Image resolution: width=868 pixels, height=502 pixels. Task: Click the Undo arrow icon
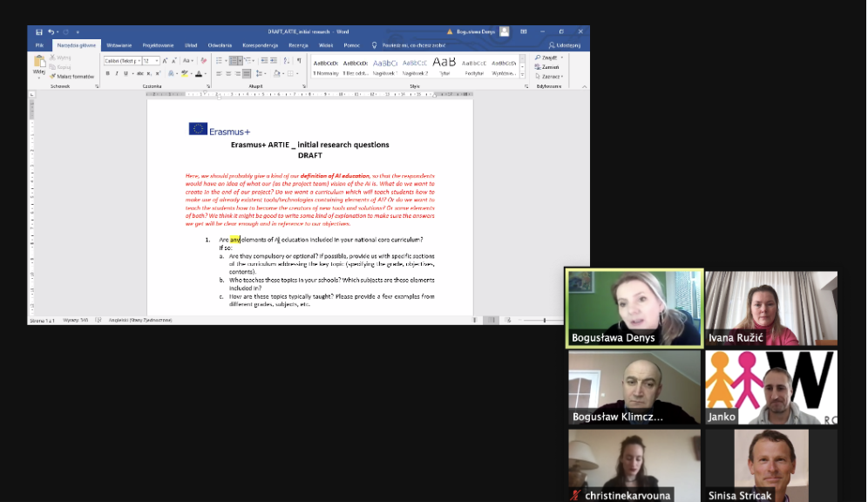click(51, 32)
